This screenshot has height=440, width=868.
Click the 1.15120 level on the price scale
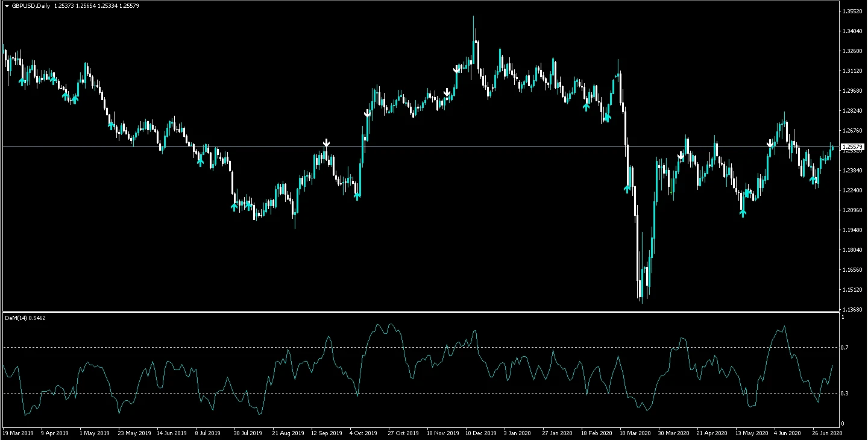[852, 290]
